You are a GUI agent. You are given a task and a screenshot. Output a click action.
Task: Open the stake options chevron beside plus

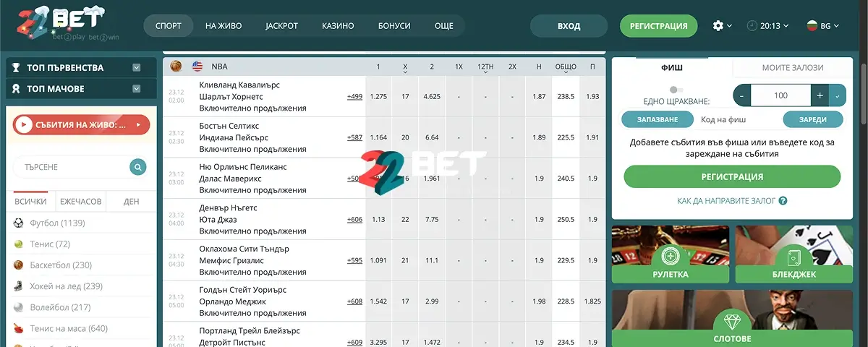pyautogui.click(x=838, y=95)
